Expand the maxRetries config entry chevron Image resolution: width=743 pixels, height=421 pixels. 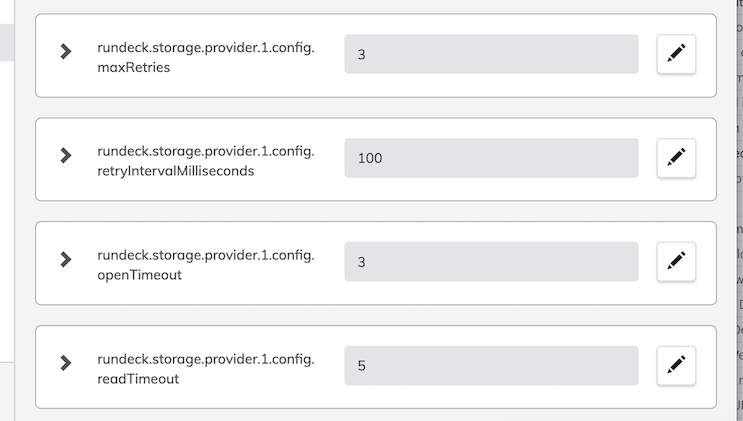(66, 51)
